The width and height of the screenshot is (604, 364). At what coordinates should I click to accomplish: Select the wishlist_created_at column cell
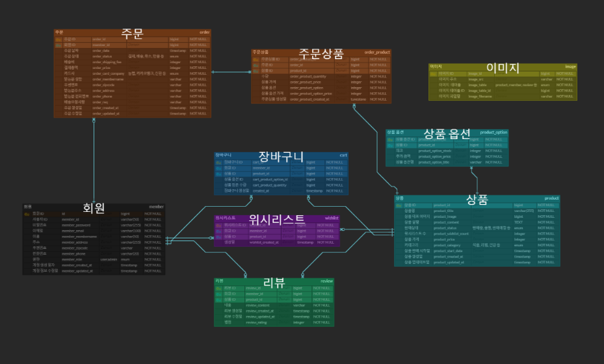tap(264, 242)
